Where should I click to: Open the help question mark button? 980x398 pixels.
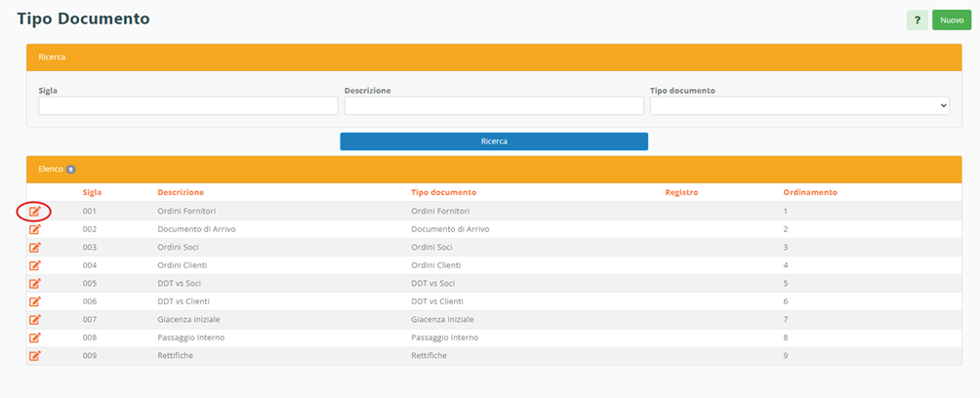(x=917, y=20)
